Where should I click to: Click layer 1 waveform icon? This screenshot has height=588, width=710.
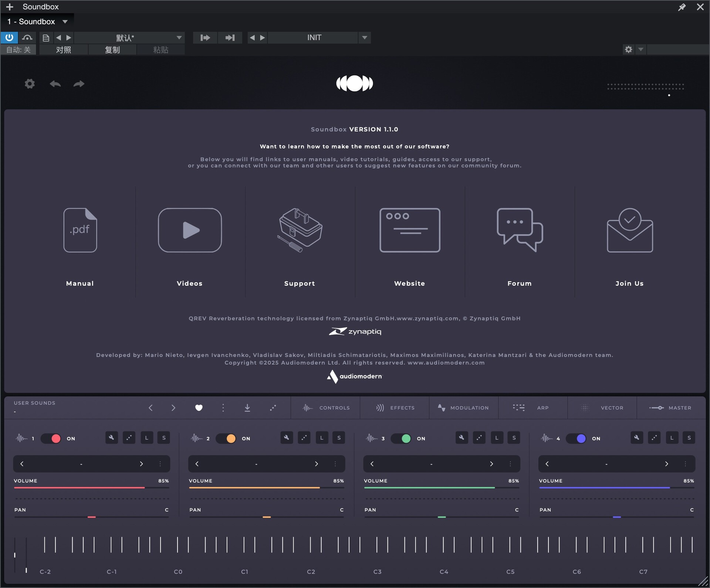(21, 438)
